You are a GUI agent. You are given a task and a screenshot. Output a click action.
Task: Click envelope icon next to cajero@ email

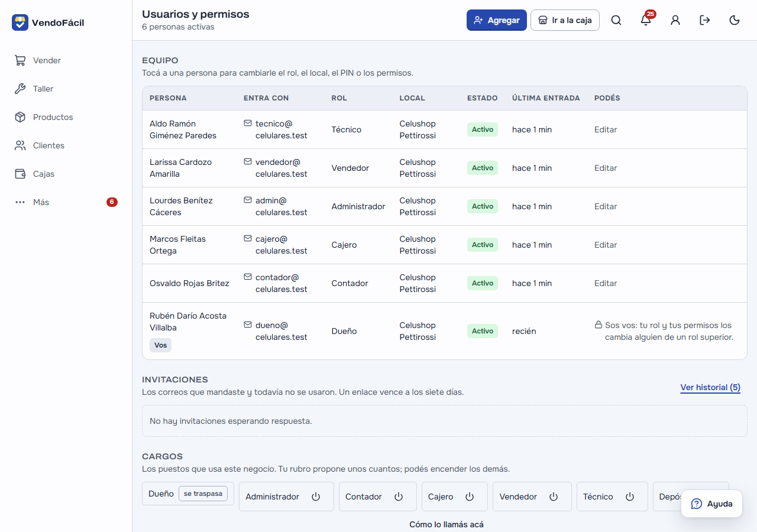[248, 239]
